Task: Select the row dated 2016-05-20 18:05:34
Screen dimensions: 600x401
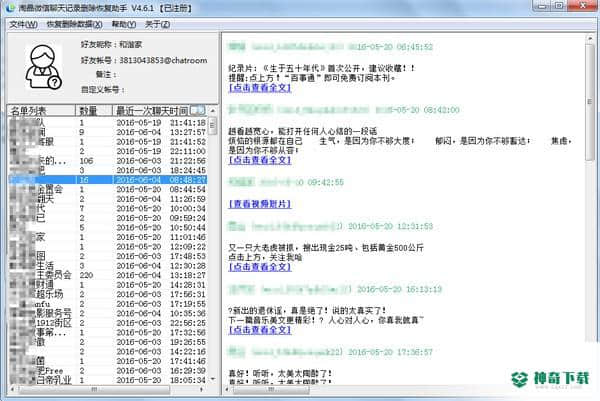Action: pyautogui.click(x=108, y=380)
